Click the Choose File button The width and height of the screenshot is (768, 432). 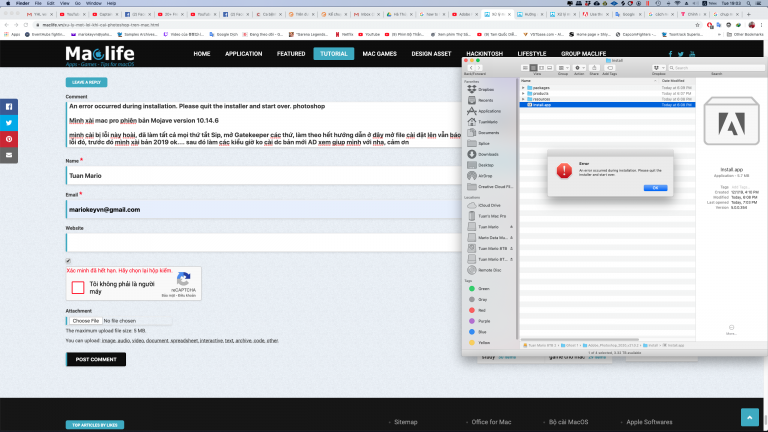point(86,321)
